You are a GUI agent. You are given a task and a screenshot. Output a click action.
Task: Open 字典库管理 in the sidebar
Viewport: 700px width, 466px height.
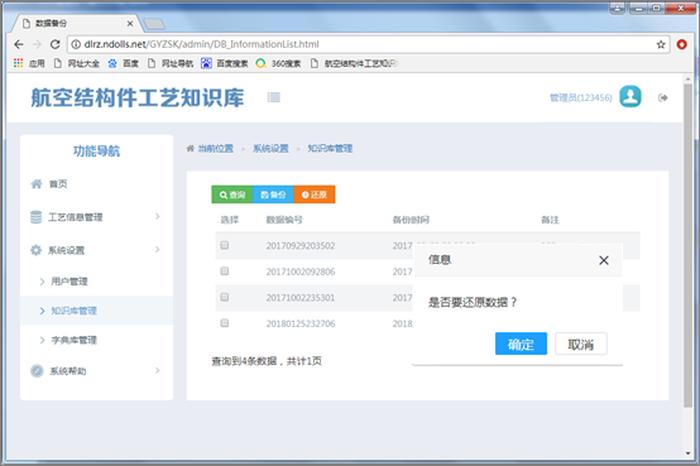click(x=73, y=340)
